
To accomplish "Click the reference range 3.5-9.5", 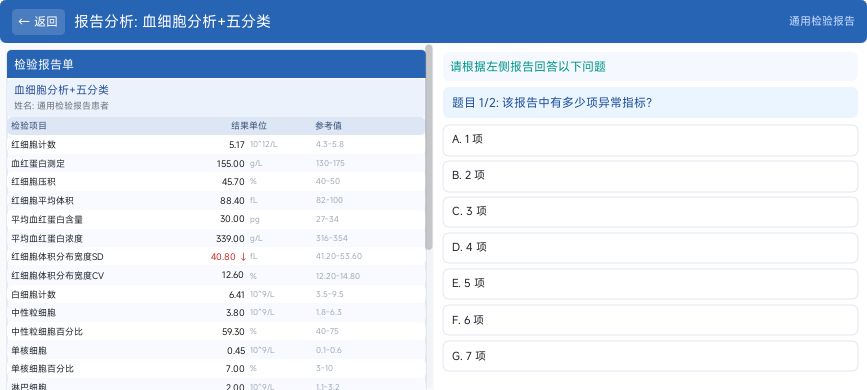I will pos(330,294).
